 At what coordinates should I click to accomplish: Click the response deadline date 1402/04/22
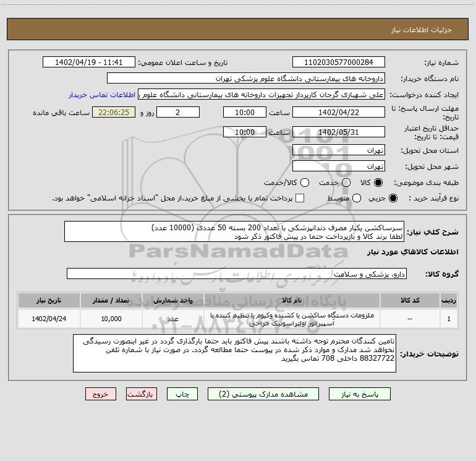[339, 112]
